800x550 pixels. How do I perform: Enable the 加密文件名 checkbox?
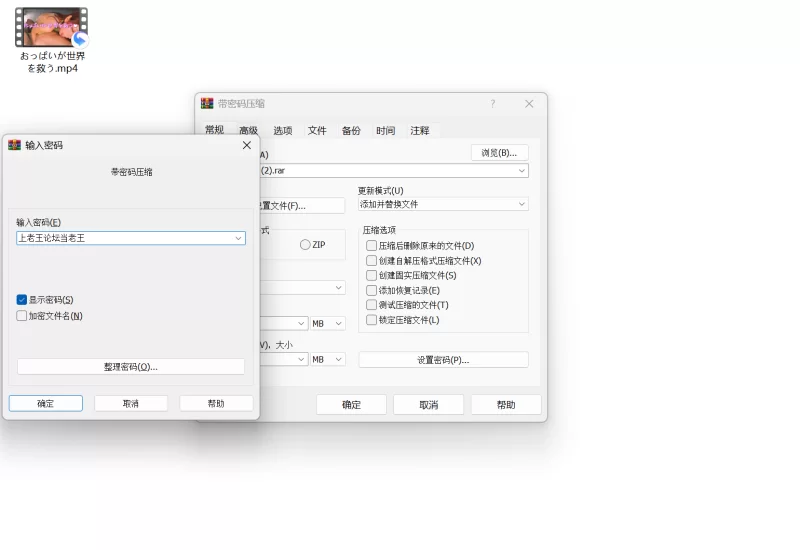22,316
